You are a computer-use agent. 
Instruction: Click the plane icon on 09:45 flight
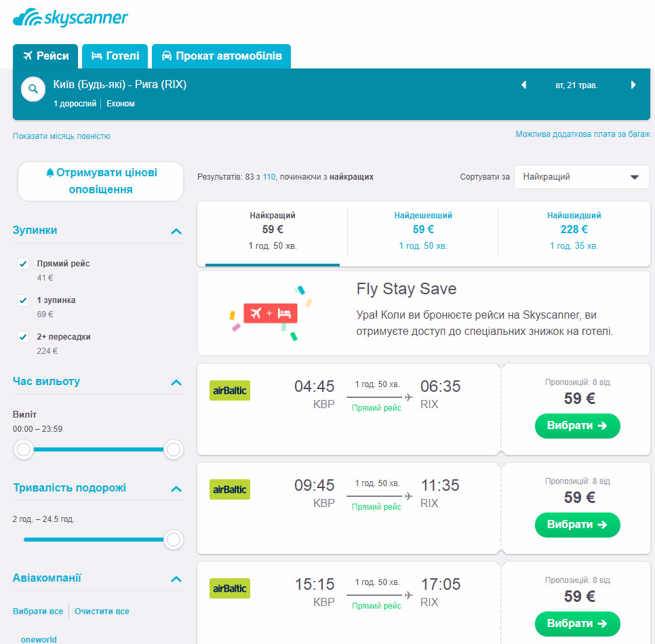(x=409, y=496)
